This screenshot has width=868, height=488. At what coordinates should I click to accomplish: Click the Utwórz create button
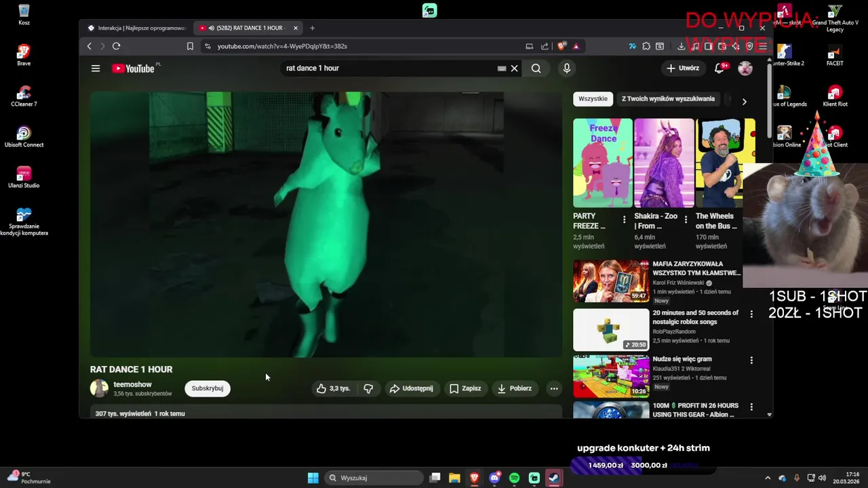683,68
